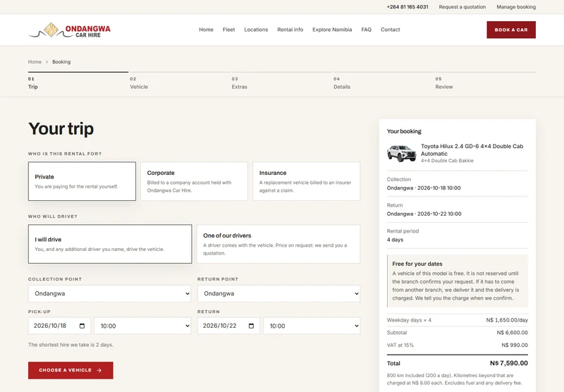The image size is (564, 392).
Task: Click the return date field 2026/10/22
Action: pos(228,326)
